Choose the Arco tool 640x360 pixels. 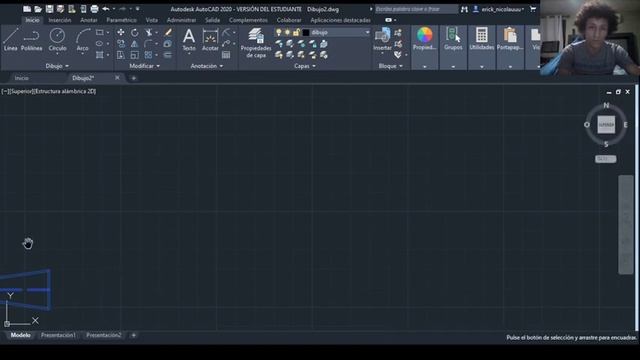tap(82, 40)
